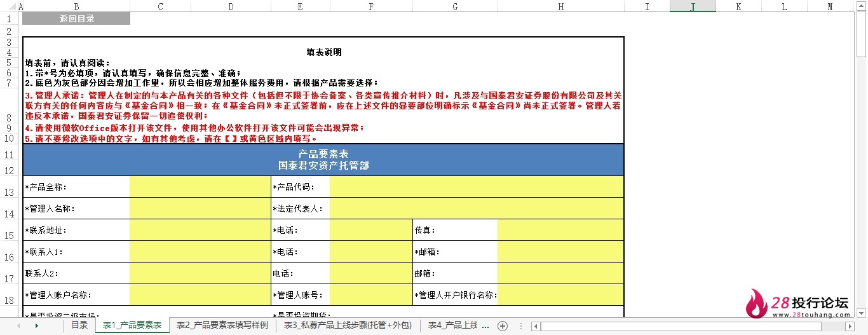The width and height of the screenshot is (868, 335).
Task: Select row 15 header
Action: [8, 230]
